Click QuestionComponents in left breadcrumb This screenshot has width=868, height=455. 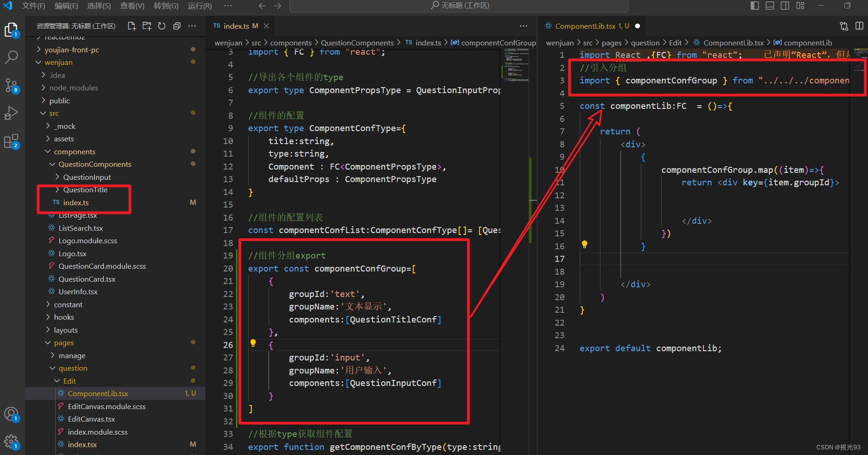coord(357,43)
